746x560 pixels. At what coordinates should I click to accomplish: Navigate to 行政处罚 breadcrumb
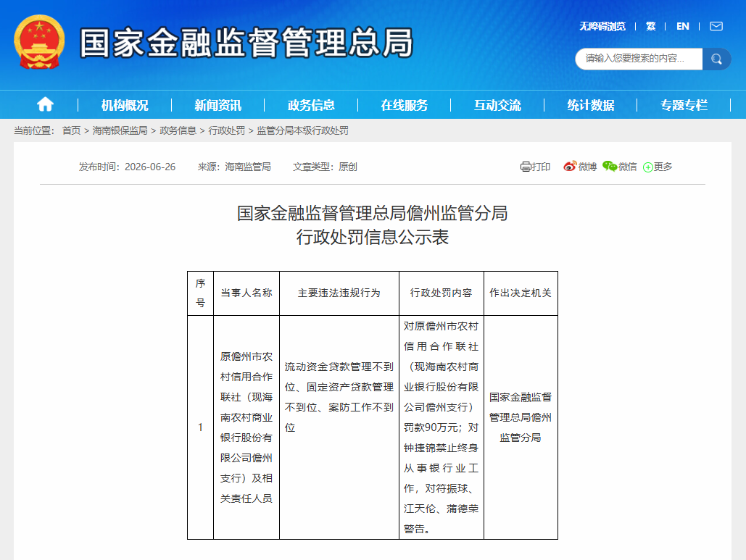point(226,130)
